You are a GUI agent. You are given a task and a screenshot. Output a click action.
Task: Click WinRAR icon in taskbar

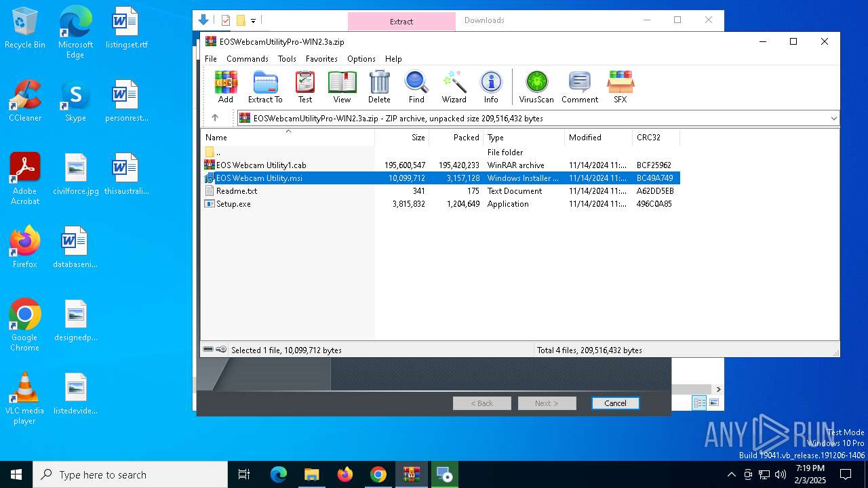412,474
